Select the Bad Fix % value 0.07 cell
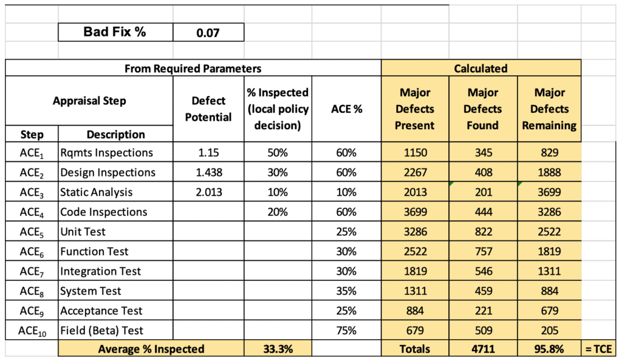 pos(208,32)
